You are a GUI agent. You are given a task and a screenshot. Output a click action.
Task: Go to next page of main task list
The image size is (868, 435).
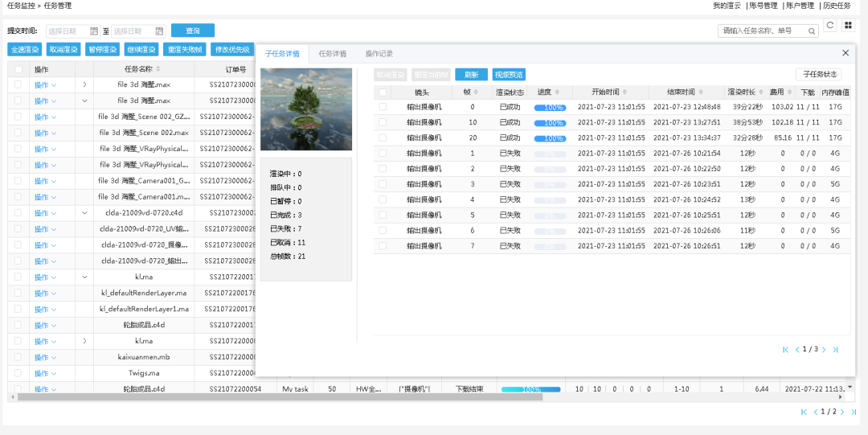[842, 412]
